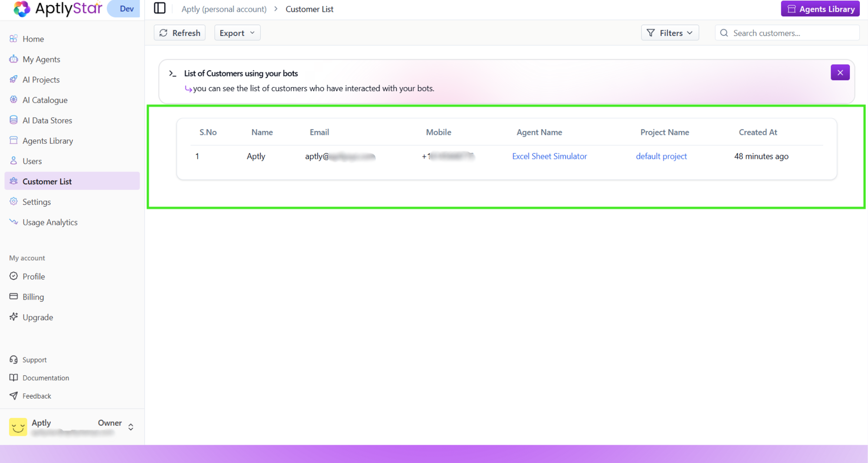Expand the account switcher for Aptly Owner
This screenshot has width=868, height=463.
[131, 427]
